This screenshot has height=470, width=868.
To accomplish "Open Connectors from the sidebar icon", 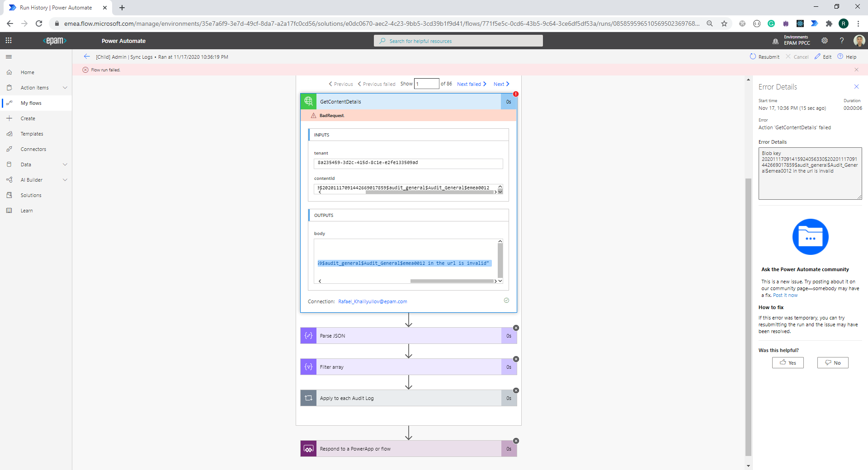I will (9, 149).
